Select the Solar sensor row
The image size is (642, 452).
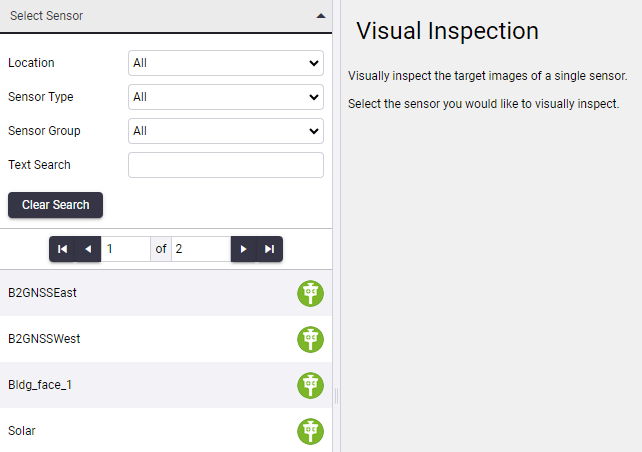tap(166, 430)
